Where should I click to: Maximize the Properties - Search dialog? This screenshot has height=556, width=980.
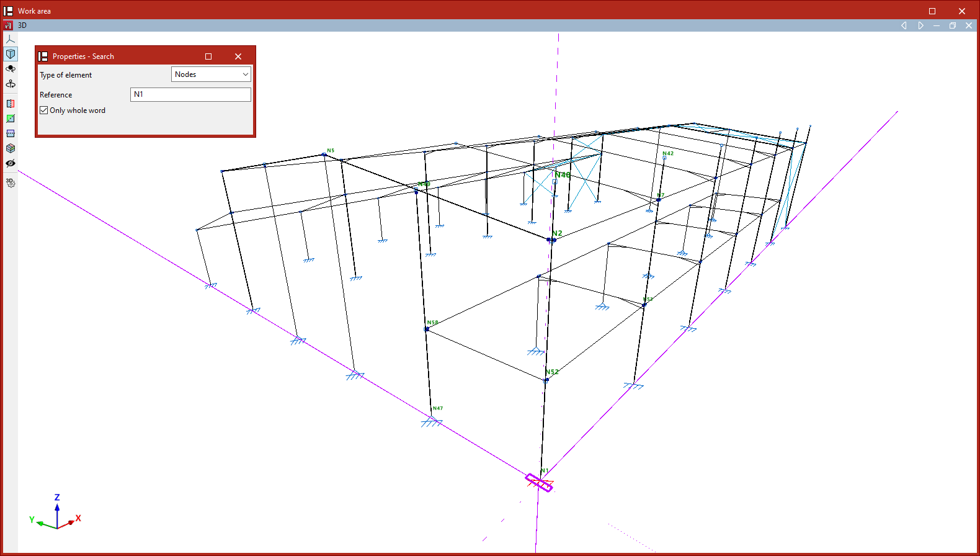(x=208, y=56)
